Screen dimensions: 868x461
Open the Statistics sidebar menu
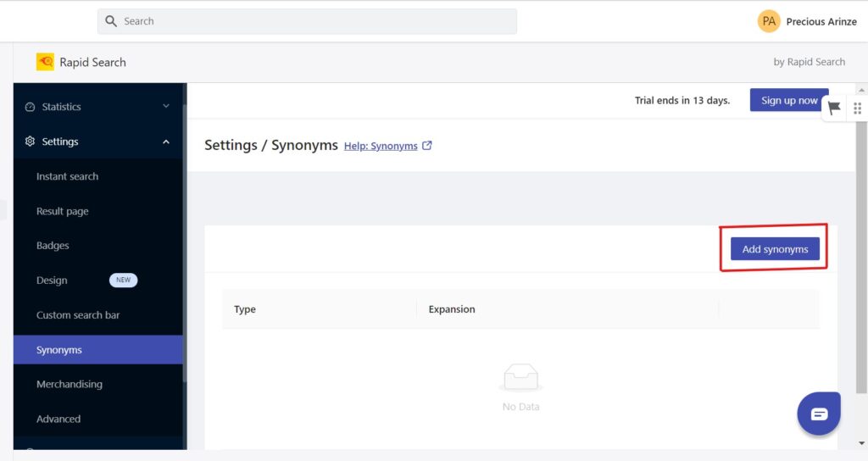pyautogui.click(x=98, y=107)
